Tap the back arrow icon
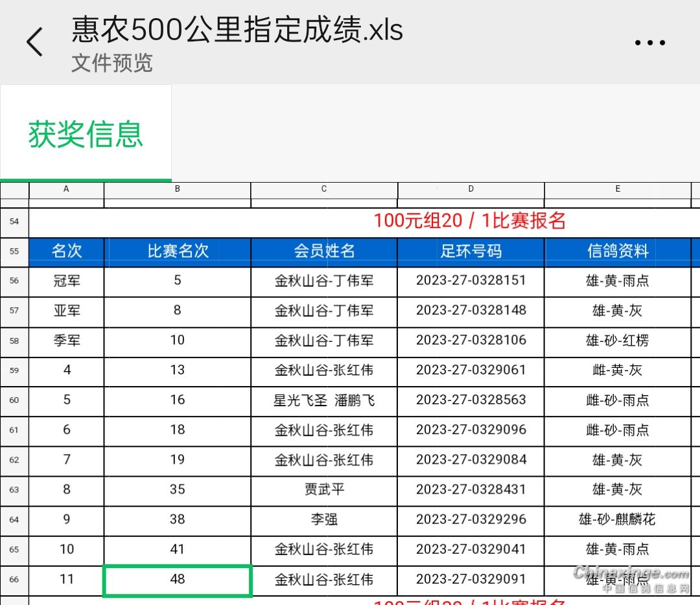 pos(35,43)
